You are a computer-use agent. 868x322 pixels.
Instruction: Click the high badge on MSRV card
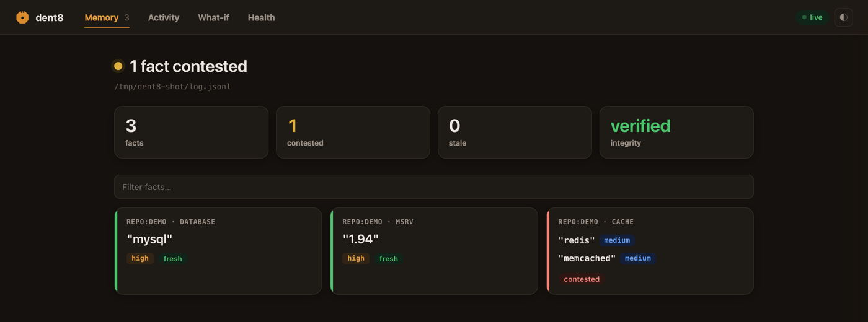pos(356,258)
